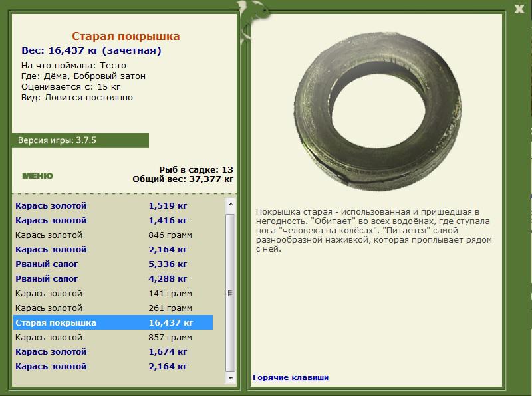Screen dimensions: 532x396
Task: Select Карась золотой 141 грамм entry
Action: point(113,293)
